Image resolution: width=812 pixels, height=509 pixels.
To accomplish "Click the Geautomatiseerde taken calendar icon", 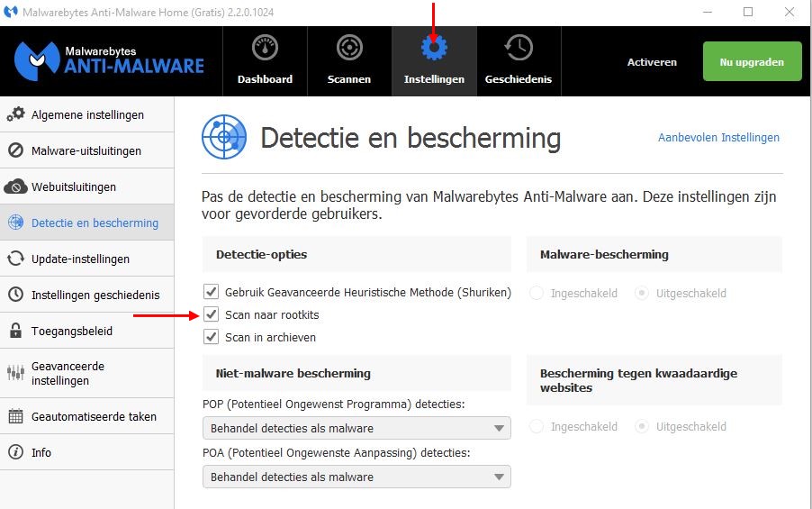I will coord(15,416).
